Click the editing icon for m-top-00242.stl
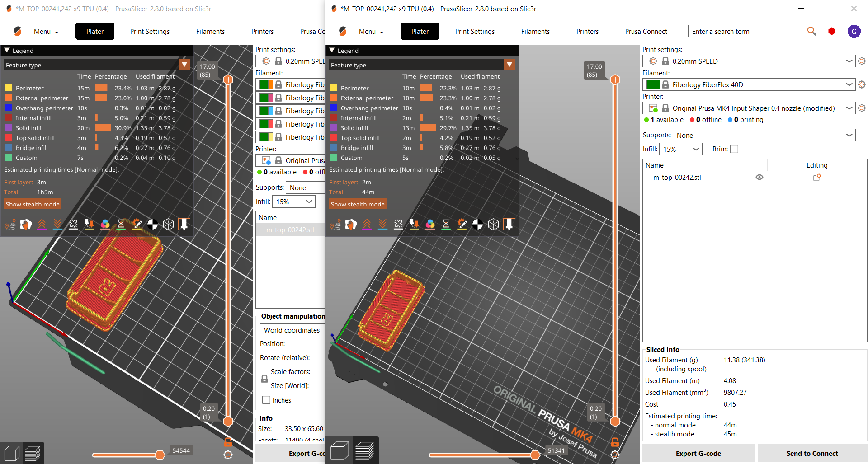 coord(817,178)
